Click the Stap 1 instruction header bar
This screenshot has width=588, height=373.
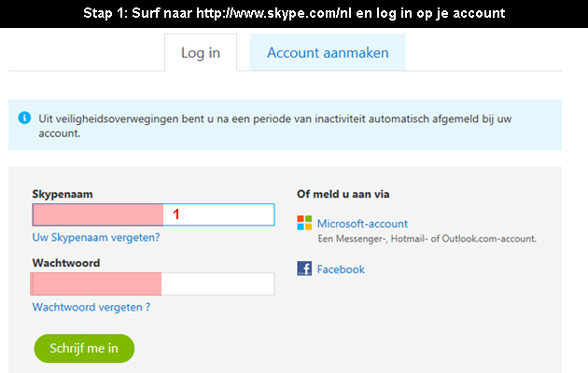294,13
